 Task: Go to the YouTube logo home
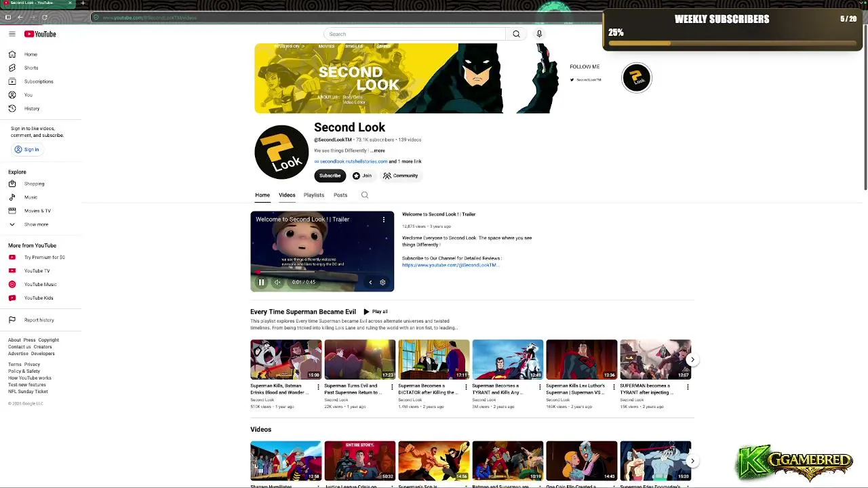(40, 34)
